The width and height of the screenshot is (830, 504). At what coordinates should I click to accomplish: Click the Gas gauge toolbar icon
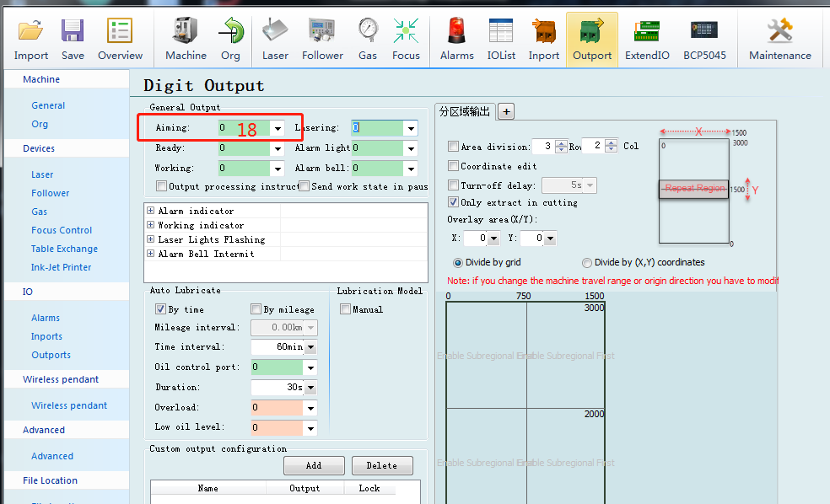pos(368,32)
